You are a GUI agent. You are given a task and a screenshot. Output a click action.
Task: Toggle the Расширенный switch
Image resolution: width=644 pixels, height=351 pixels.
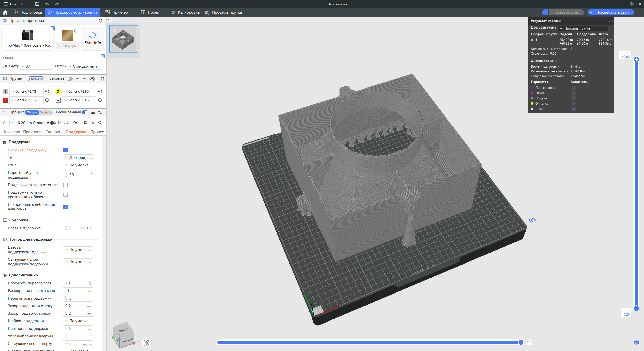coord(85,112)
